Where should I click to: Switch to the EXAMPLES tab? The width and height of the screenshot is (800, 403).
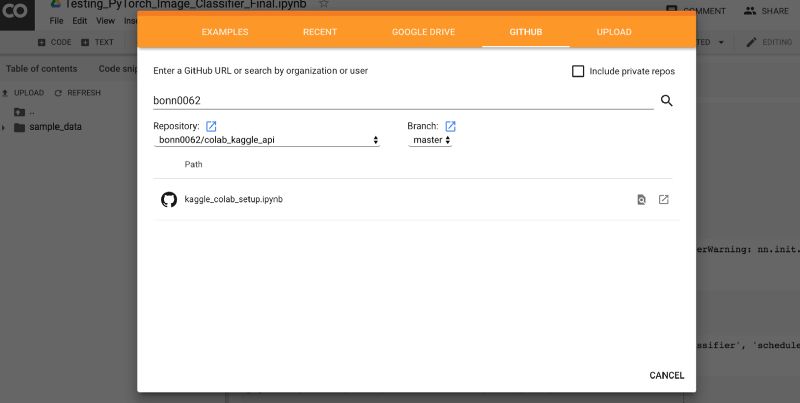(x=224, y=32)
